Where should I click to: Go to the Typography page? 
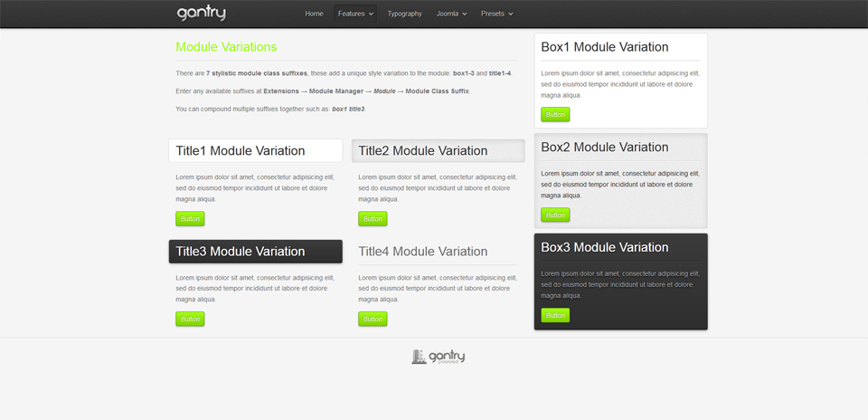click(405, 14)
